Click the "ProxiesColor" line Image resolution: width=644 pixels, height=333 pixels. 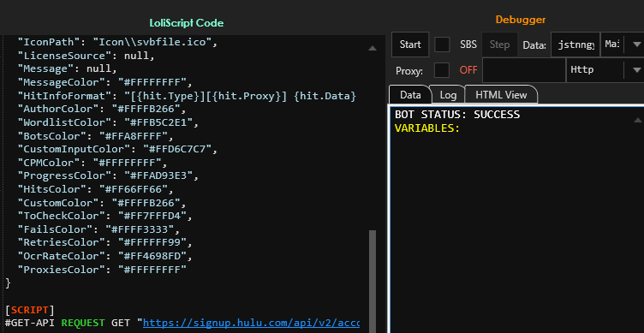(102, 270)
